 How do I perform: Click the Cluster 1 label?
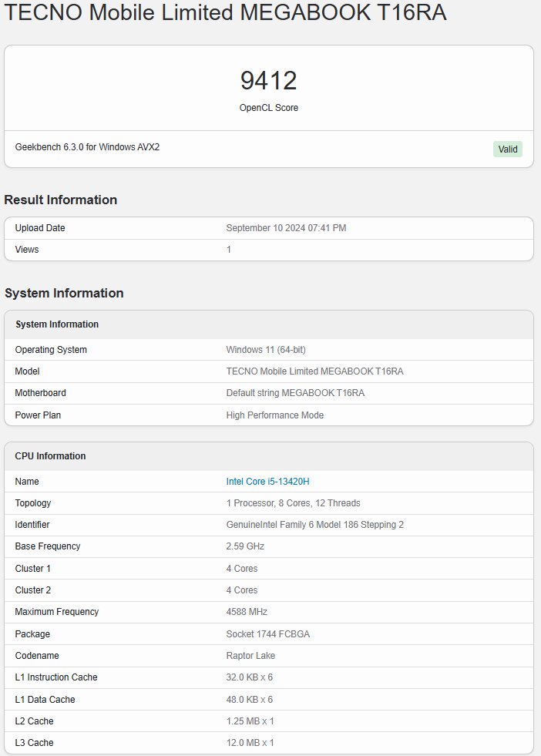pos(33,568)
